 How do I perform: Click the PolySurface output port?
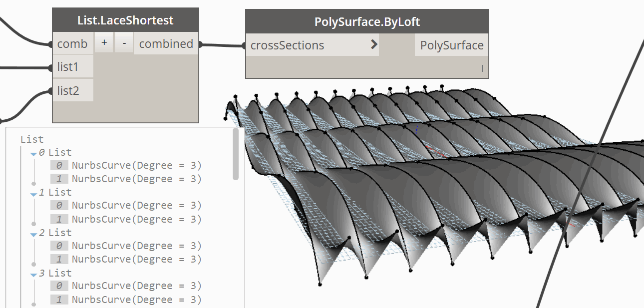coord(451,45)
